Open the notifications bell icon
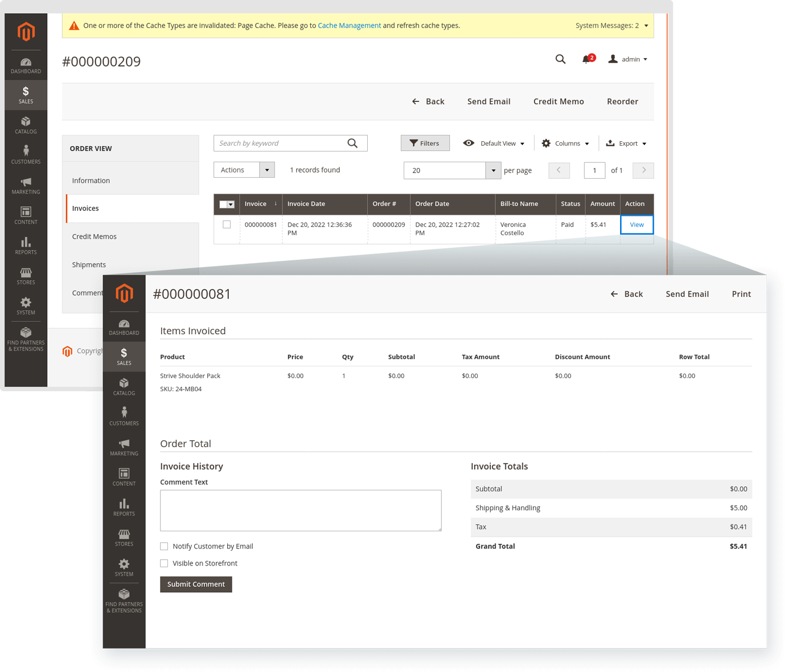 tap(586, 59)
